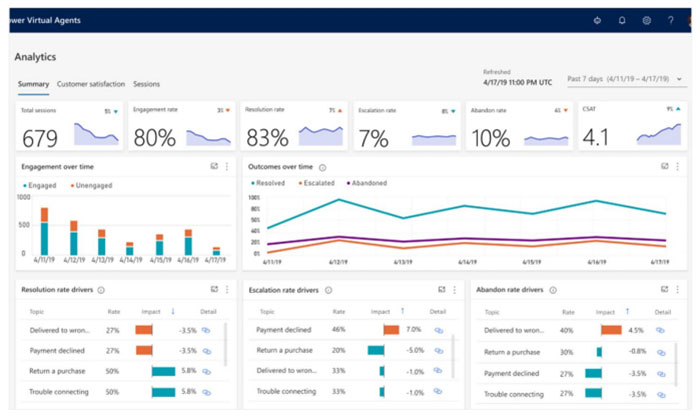
Task: Open detail link for Payment declined in Abandon drivers
Action: coord(661,374)
